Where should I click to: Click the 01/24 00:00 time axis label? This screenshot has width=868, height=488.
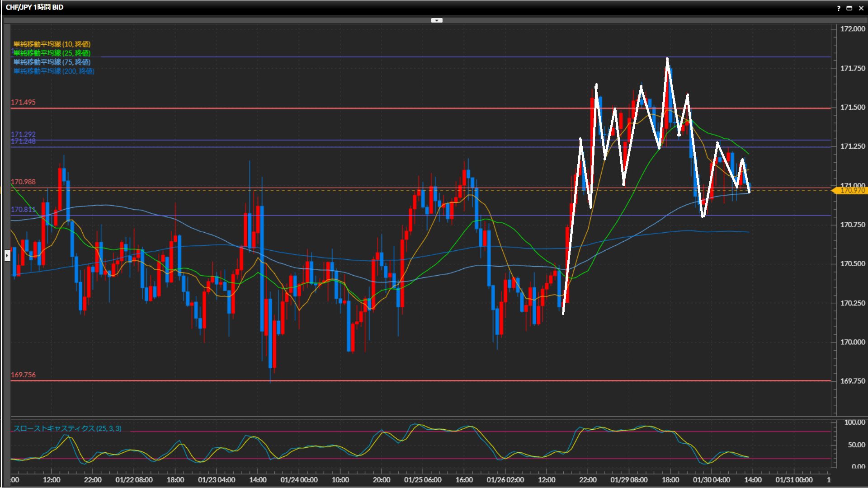click(299, 479)
